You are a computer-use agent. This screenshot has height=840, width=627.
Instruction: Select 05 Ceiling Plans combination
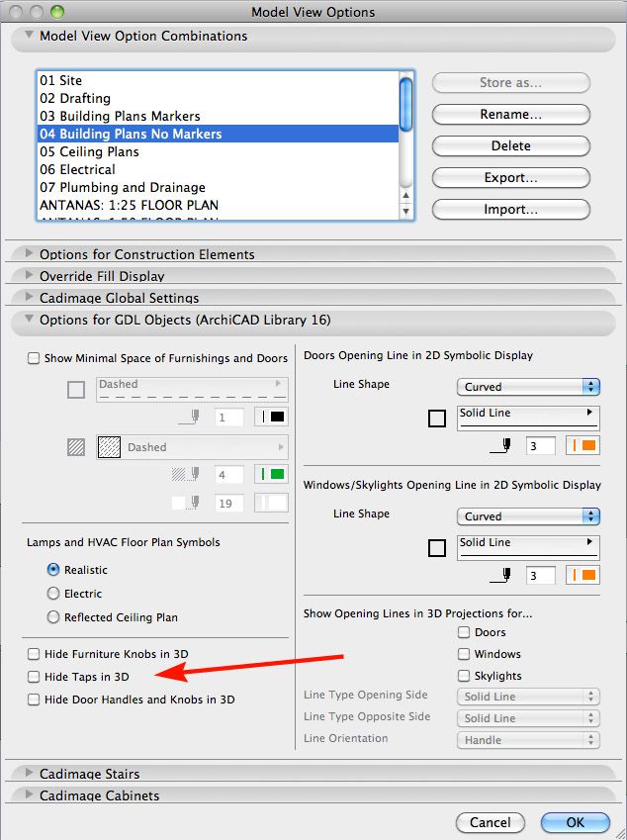click(x=218, y=151)
